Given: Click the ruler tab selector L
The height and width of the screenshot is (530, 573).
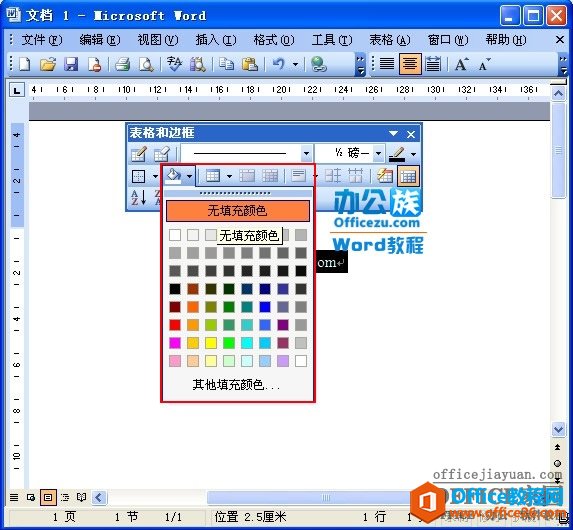Looking at the screenshot, I should pyautogui.click(x=17, y=90).
